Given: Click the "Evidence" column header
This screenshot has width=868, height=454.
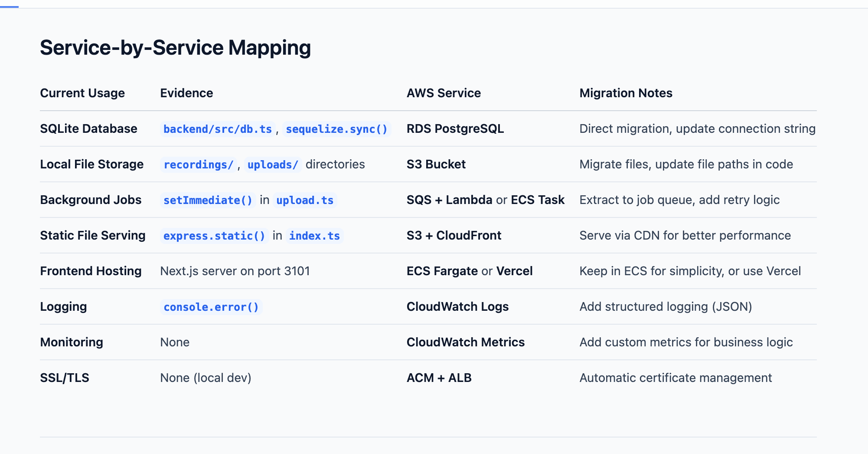Looking at the screenshot, I should (x=186, y=93).
